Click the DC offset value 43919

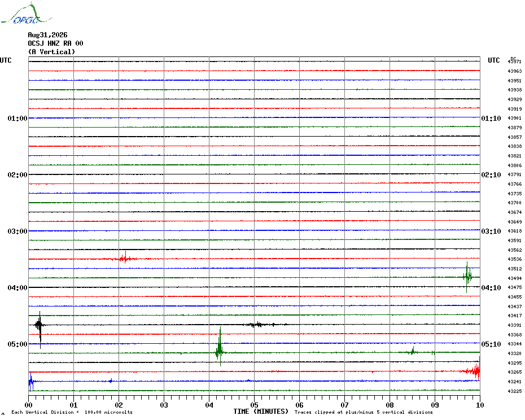click(515, 109)
